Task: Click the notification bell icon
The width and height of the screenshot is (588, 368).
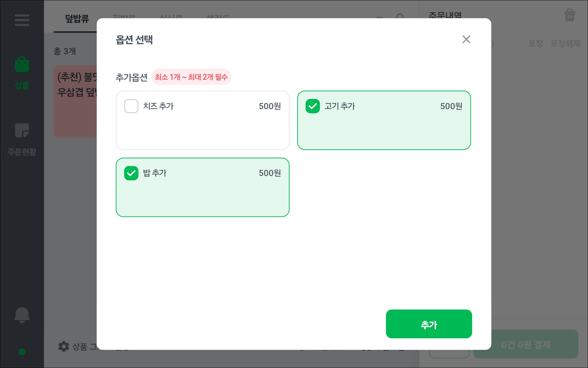Action: [x=22, y=315]
